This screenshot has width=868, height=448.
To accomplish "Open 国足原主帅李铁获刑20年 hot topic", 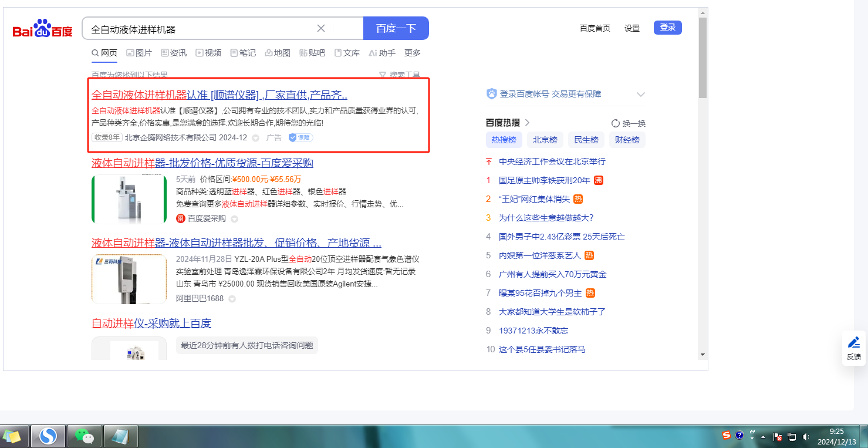I will (x=545, y=180).
